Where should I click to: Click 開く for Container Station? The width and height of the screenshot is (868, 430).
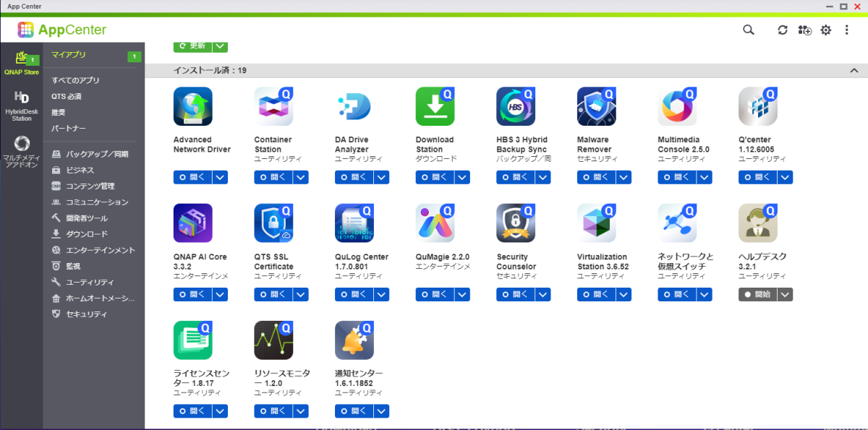pos(273,177)
